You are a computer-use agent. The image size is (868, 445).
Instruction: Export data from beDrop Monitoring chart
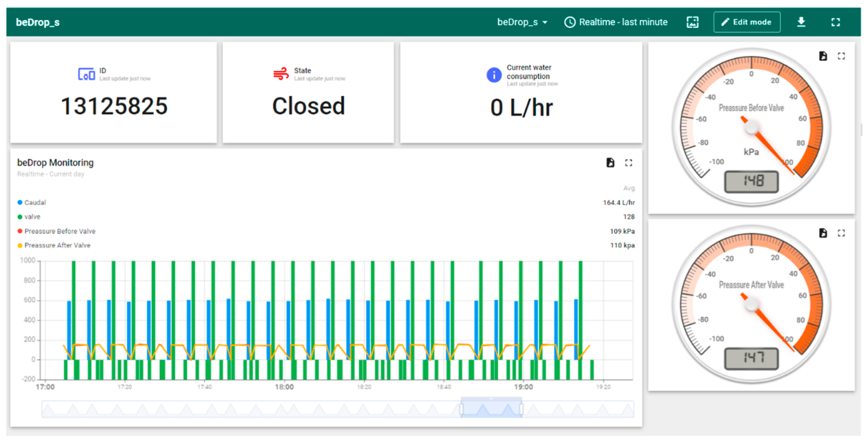pyautogui.click(x=610, y=163)
